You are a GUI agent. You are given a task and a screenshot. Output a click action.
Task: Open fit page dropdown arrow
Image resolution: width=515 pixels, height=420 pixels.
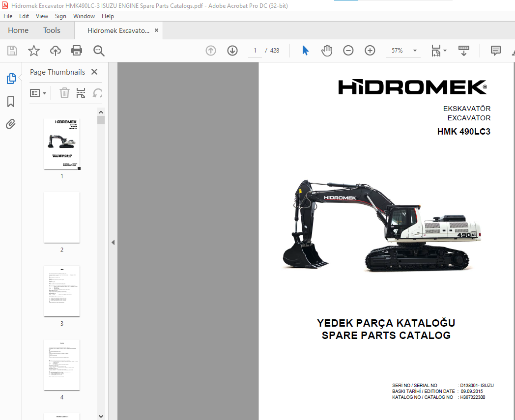coord(445,51)
